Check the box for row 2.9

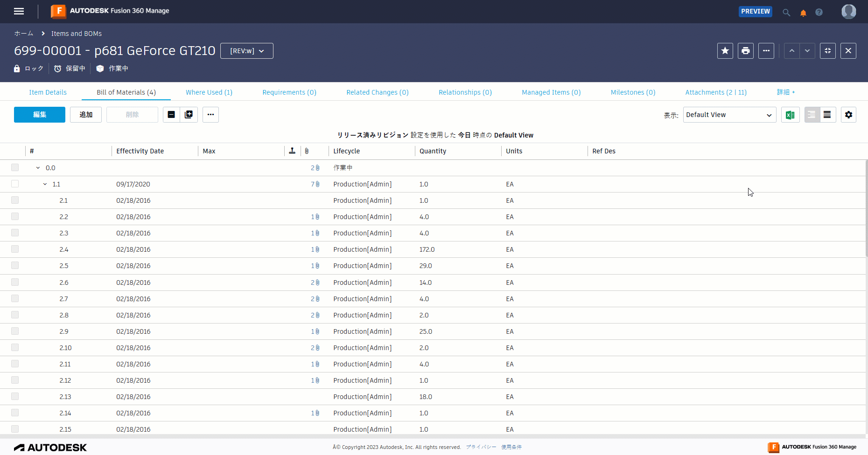point(15,331)
